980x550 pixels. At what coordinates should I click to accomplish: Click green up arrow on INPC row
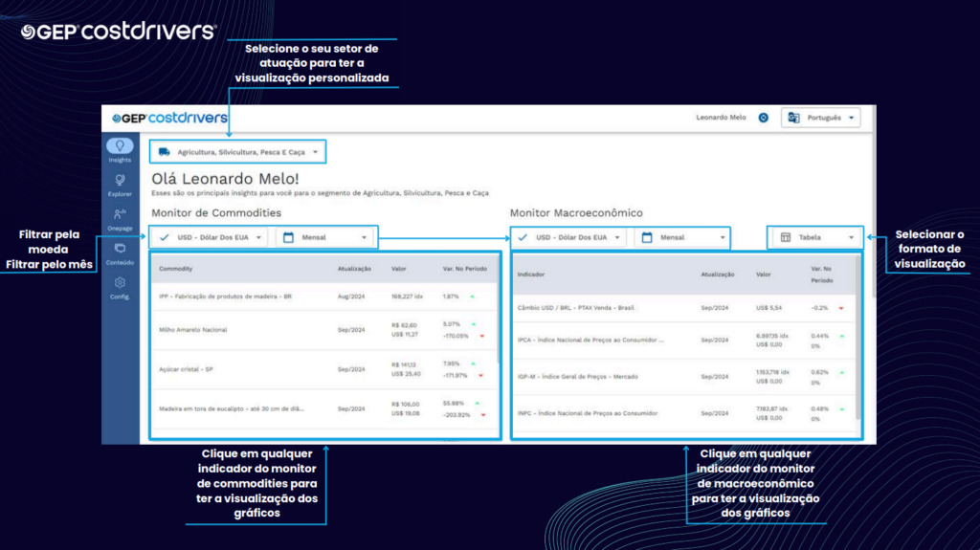(x=842, y=409)
